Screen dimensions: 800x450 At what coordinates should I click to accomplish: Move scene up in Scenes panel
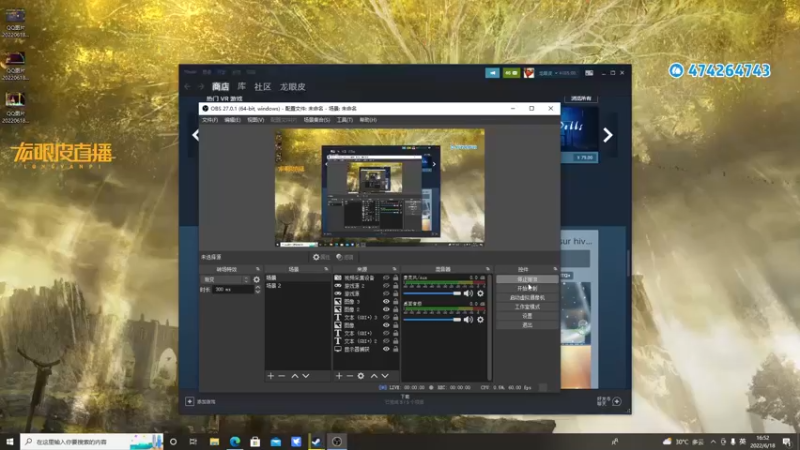[294, 376]
